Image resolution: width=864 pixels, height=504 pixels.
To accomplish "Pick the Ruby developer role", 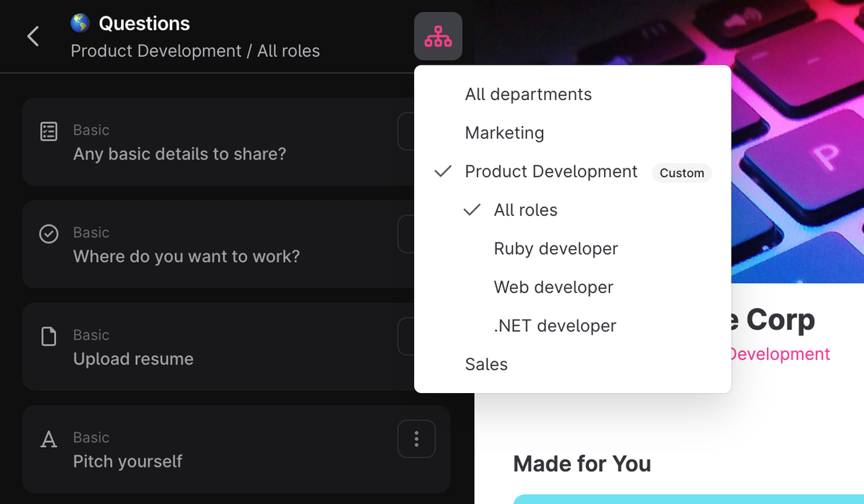I will [x=556, y=248].
